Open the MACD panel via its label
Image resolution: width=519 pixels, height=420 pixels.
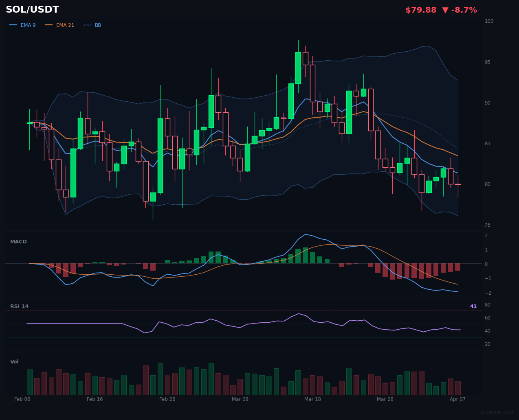click(x=18, y=241)
